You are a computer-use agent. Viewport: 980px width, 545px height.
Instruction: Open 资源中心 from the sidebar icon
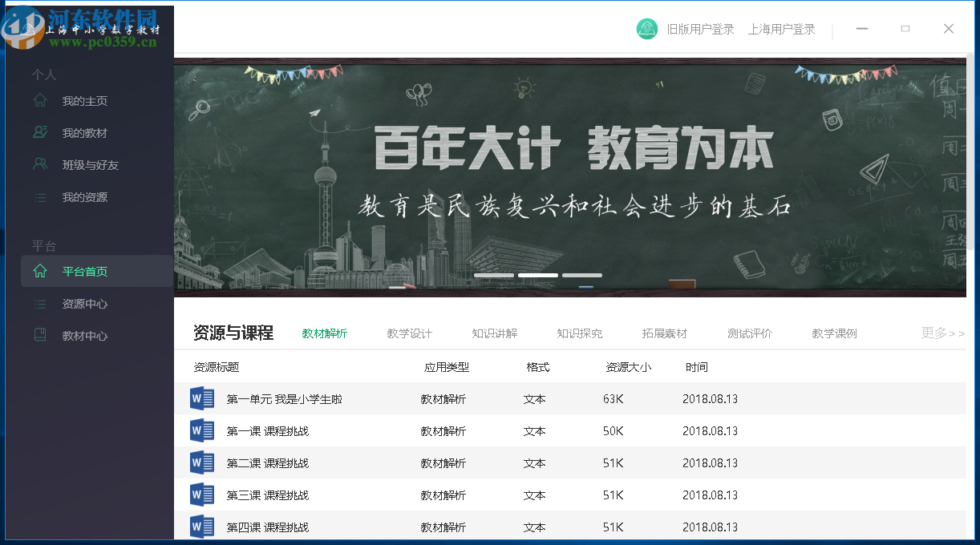coord(40,303)
